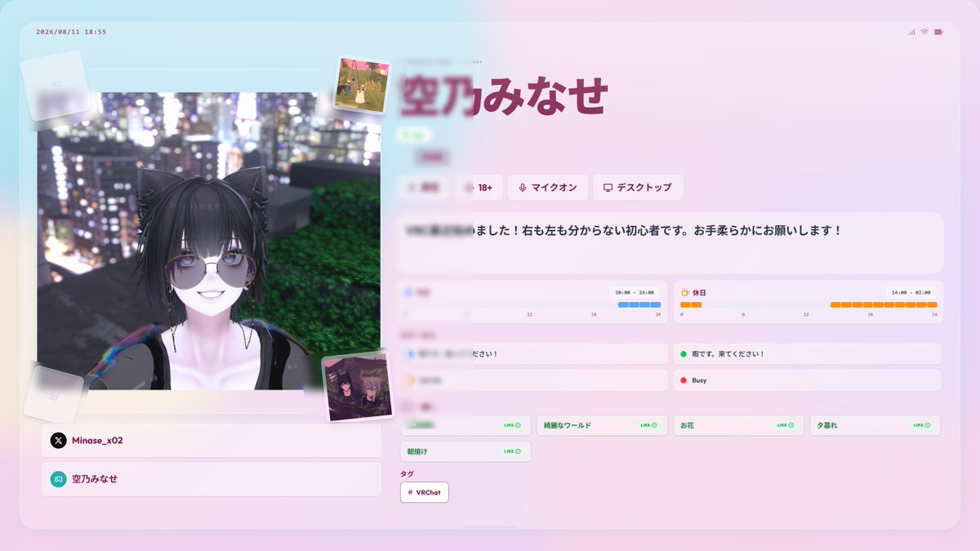
Task: Open the 空乃みなせ VRChat account link
Action: [x=212, y=479]
